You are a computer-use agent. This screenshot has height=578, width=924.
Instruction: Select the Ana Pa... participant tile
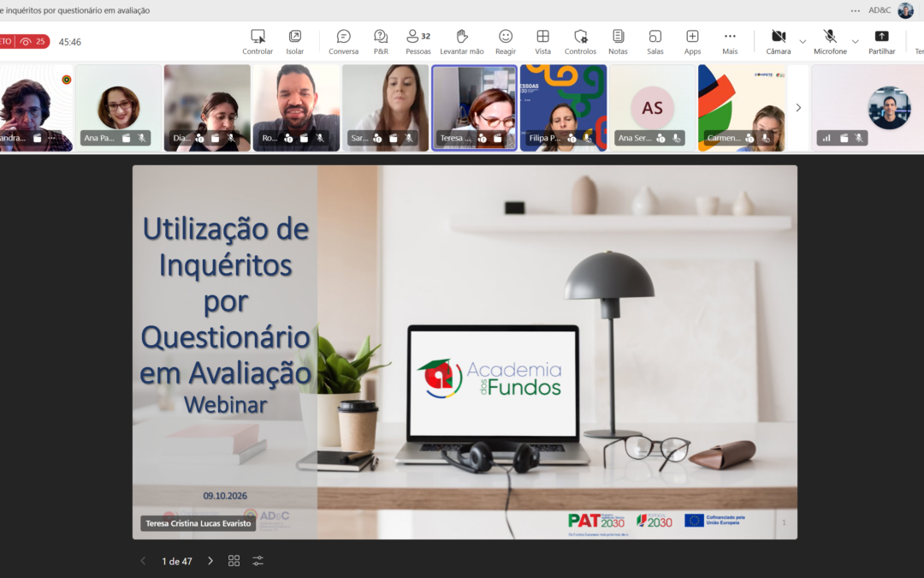(x=118, y=108)
